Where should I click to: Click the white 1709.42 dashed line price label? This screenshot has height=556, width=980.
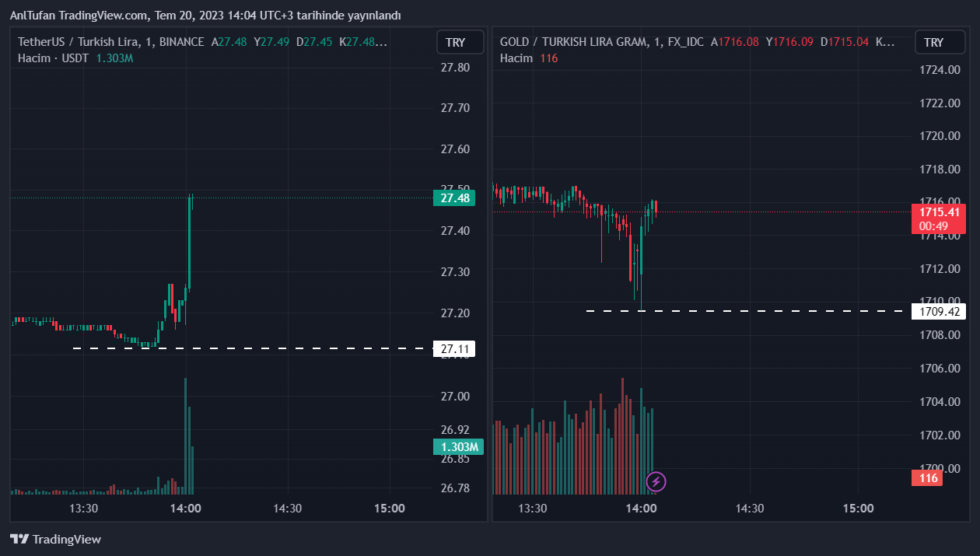click(x=938, y=312)
